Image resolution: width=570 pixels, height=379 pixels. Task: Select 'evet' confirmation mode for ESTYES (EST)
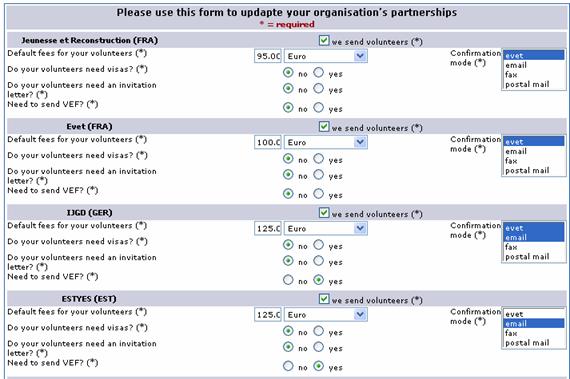pos(534,314)
